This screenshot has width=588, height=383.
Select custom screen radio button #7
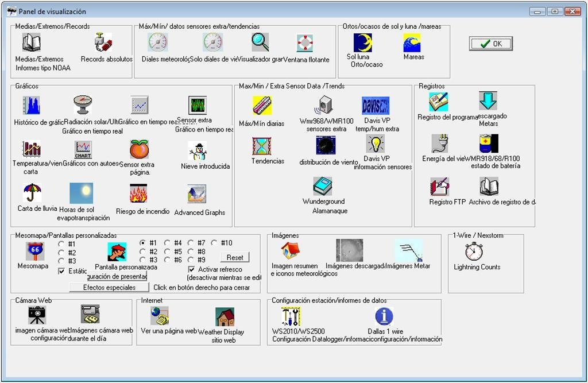191,243
